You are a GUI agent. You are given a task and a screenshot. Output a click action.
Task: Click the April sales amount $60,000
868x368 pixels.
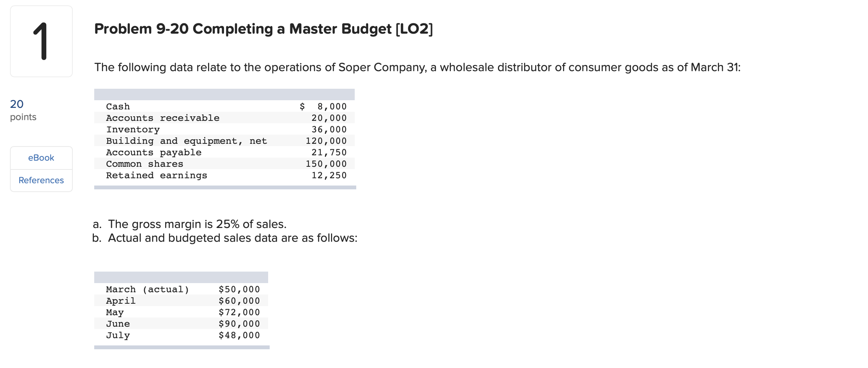click(x=239, y=301)
